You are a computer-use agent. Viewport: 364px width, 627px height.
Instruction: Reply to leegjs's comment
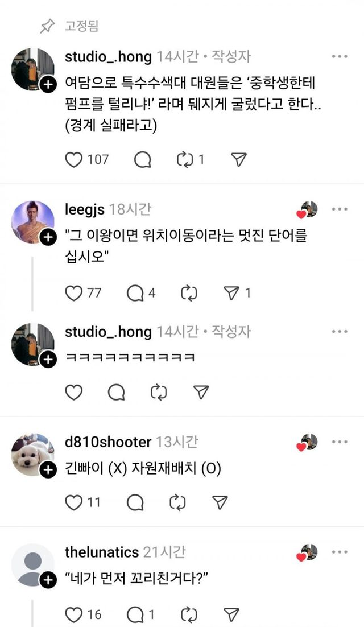tap(135, 293)
